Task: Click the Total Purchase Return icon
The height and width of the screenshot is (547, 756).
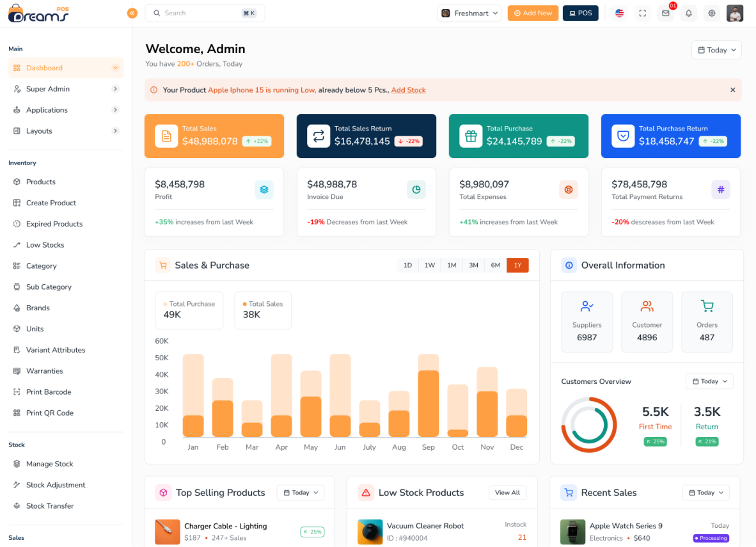Action: [x=624, y=136]
